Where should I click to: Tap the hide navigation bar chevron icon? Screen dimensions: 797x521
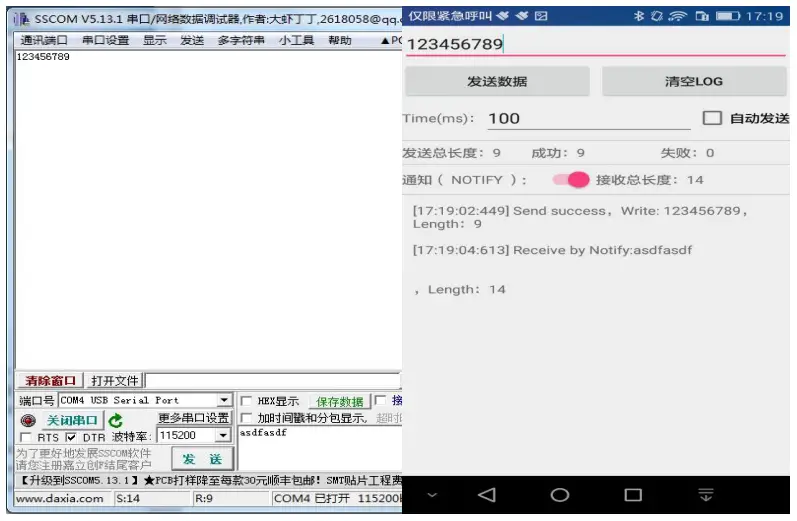432,494
